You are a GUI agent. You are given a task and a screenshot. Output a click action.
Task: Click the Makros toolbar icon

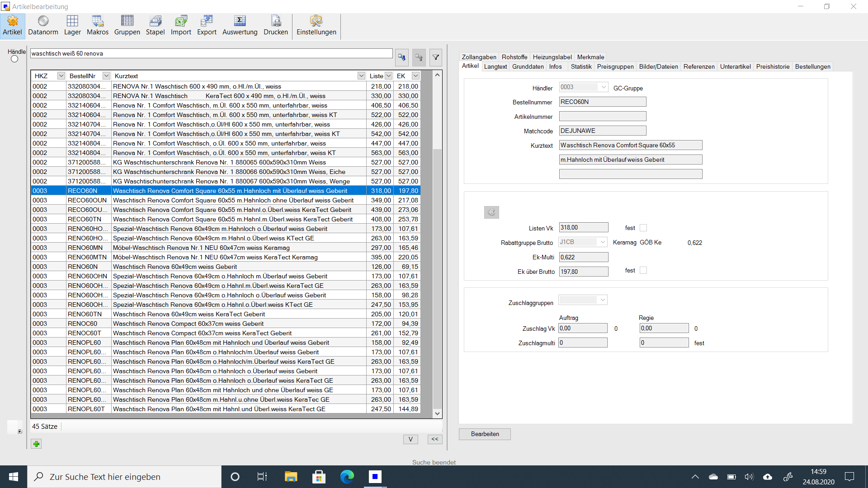98,25
